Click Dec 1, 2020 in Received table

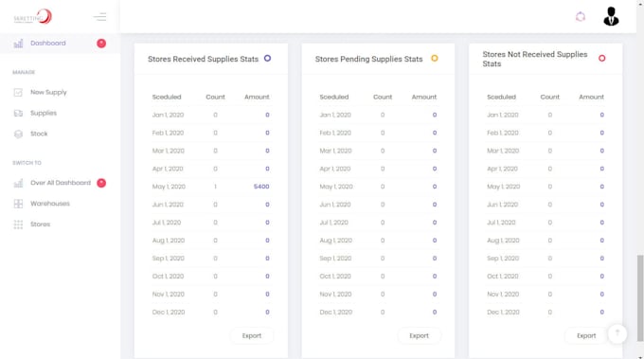coord(169,313)
